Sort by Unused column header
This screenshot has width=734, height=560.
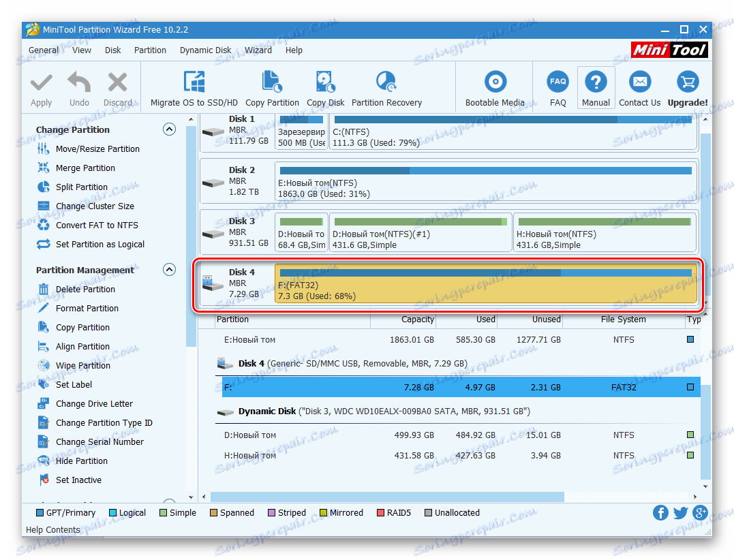pyautogui.click(x=530, y=320)
